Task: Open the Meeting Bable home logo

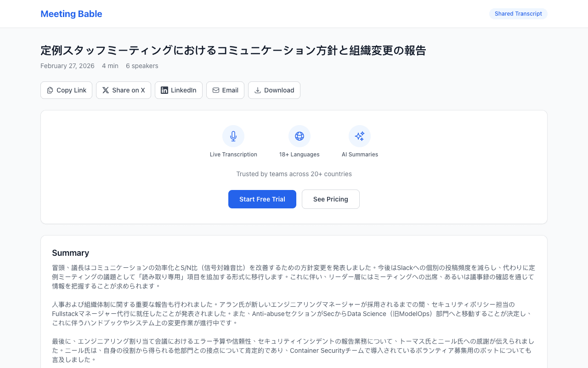Action: [x=71, y=14]
